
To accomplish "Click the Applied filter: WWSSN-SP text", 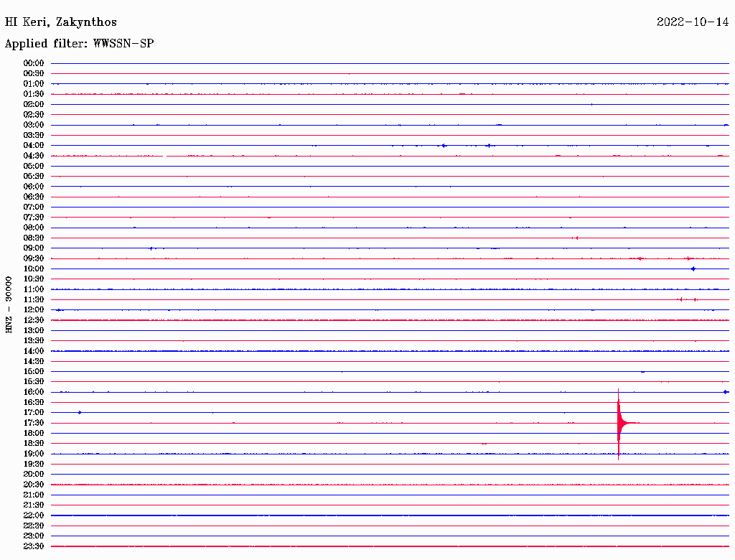I will pos(79,44).
